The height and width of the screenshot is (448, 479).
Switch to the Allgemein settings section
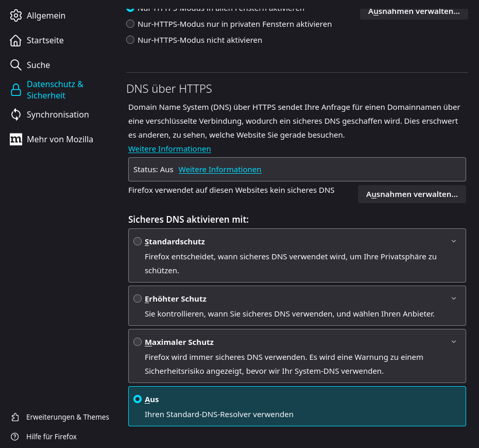46,15
